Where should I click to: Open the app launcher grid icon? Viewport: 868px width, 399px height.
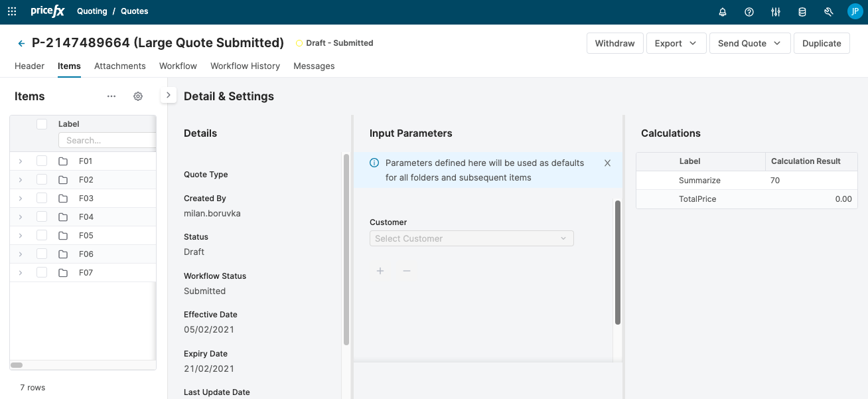[x=12, y=11]
